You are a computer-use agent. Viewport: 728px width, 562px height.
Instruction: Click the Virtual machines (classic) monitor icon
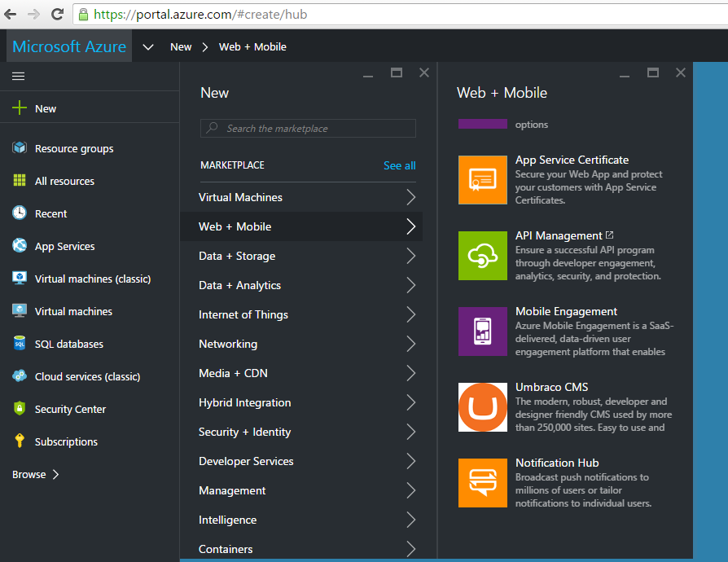(x=20, y=278)
